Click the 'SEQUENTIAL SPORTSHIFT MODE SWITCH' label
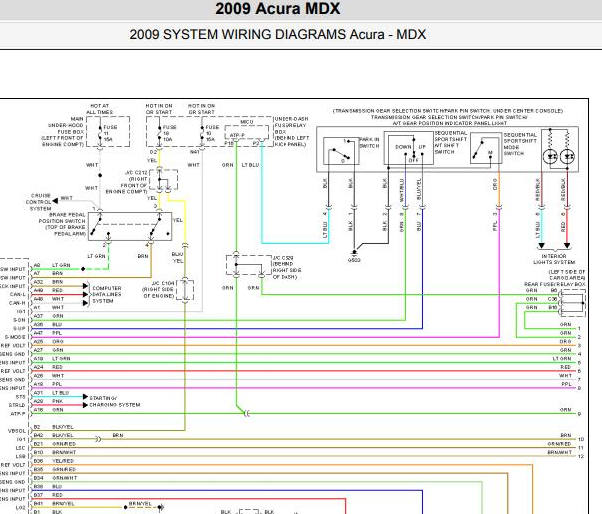The image size is (602, 514). pos(520,144)
